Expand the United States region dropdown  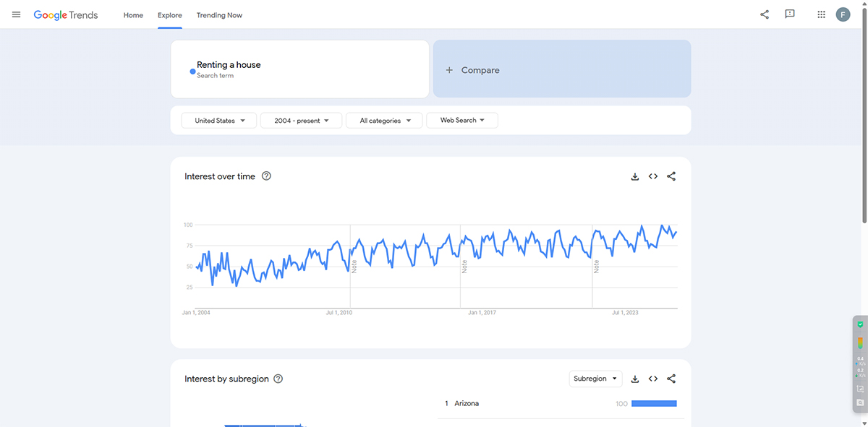219,121
